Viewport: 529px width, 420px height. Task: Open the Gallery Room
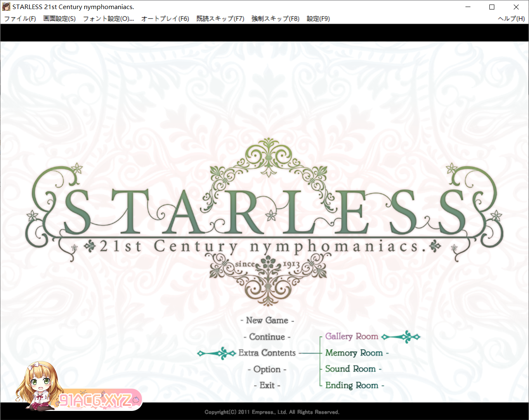pos(352,336)
